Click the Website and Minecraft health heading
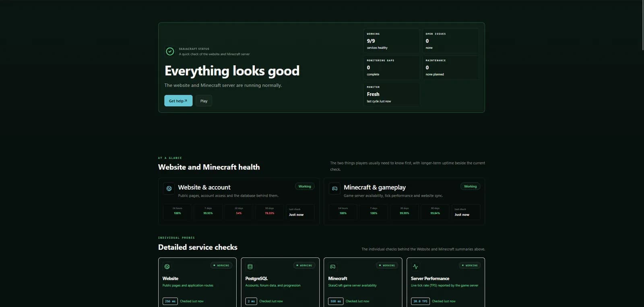The height and width of the screenshot is (307, 644). [209, 167]
